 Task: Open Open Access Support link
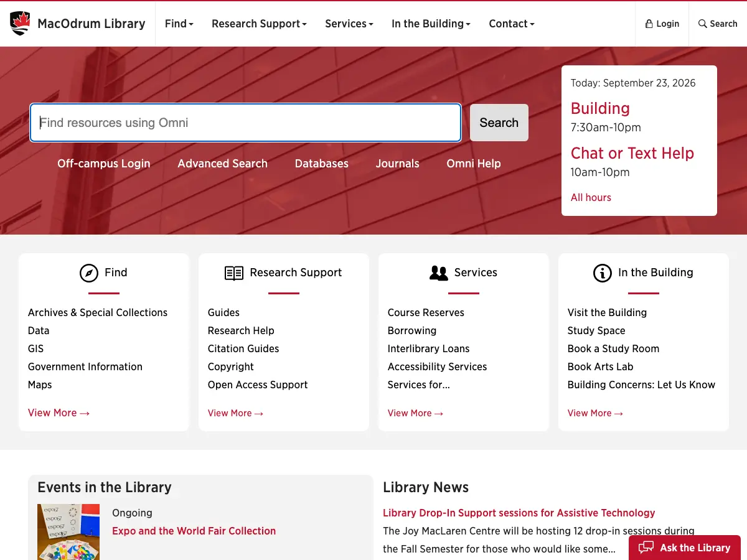[258, 385]
